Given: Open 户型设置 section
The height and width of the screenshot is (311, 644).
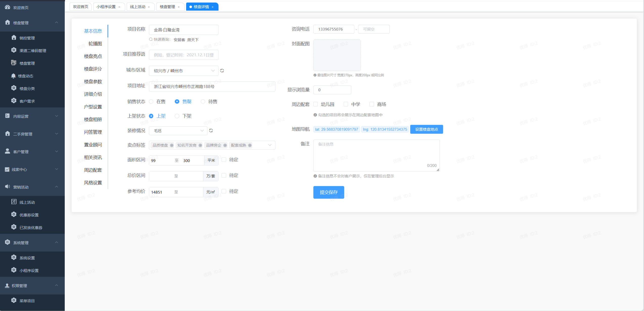Looking at the screenshot, I should [93, 107].
